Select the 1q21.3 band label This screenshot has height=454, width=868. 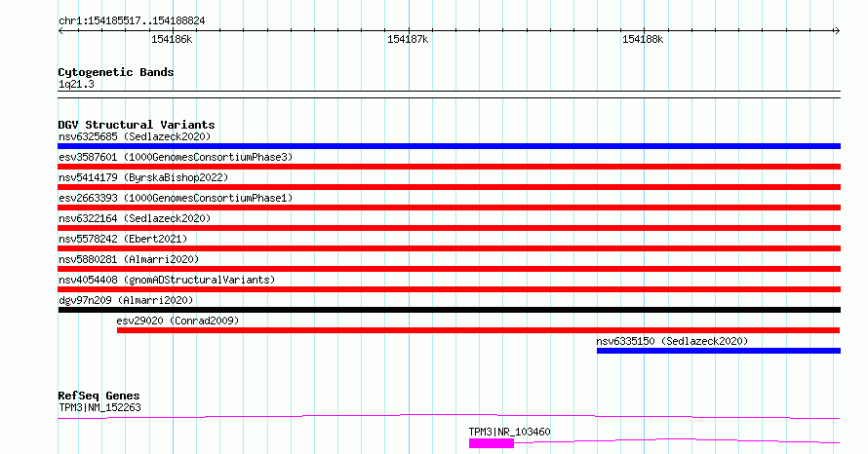[x=76, y=85]
